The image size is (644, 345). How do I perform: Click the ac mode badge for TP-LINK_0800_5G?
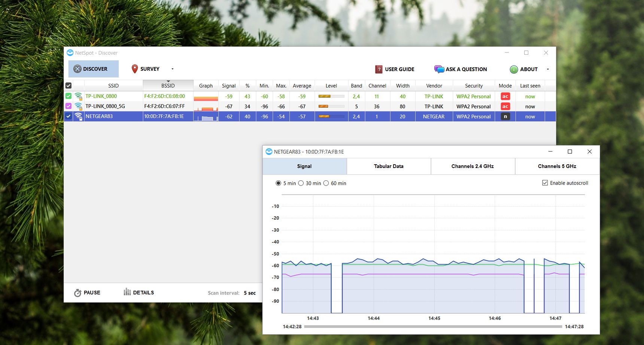pos(505,106)
